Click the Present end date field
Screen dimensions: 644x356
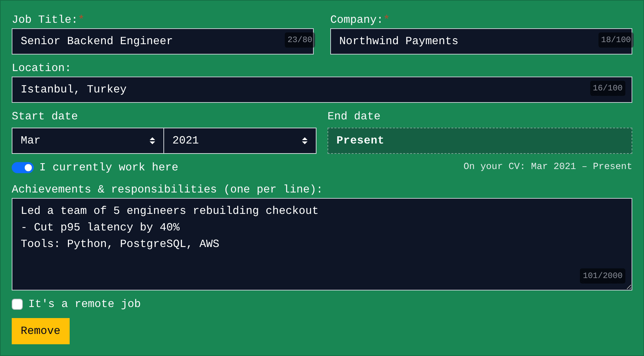[x=480, y=141]
